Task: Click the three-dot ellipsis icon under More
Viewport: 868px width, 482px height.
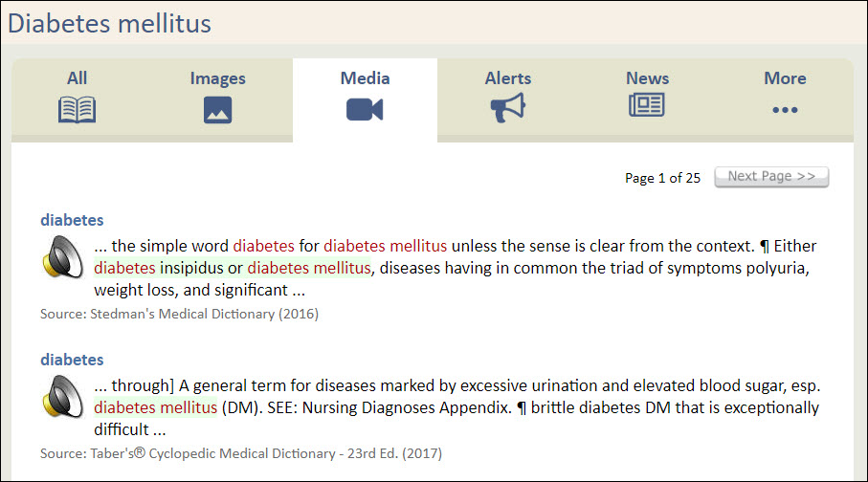Action: point(785,110)
